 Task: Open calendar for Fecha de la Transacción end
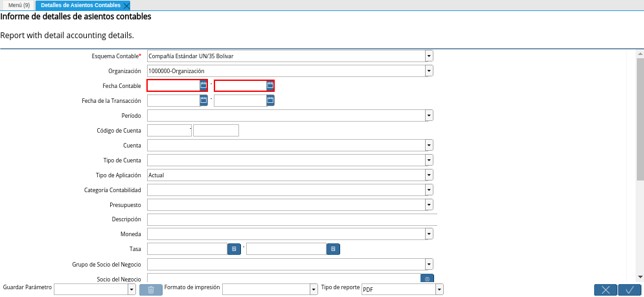pos(270,100)
